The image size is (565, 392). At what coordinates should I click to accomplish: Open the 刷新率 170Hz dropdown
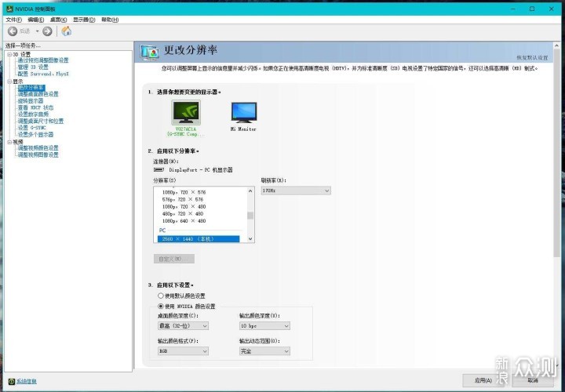pos(296,191)
